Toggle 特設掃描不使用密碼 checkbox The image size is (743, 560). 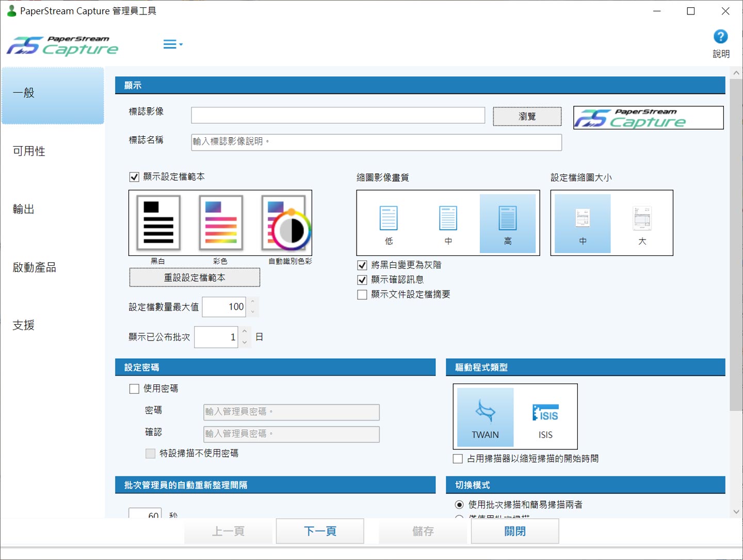point(151,454)
